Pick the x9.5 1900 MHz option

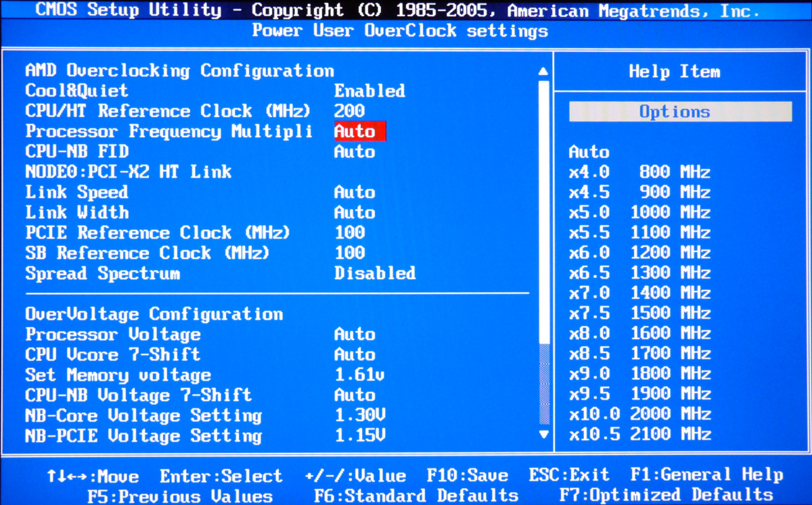(x=639, y=394)
